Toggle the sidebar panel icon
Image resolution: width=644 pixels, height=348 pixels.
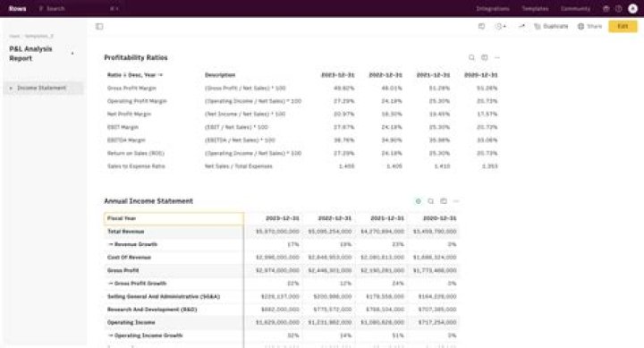pos(99,26)
